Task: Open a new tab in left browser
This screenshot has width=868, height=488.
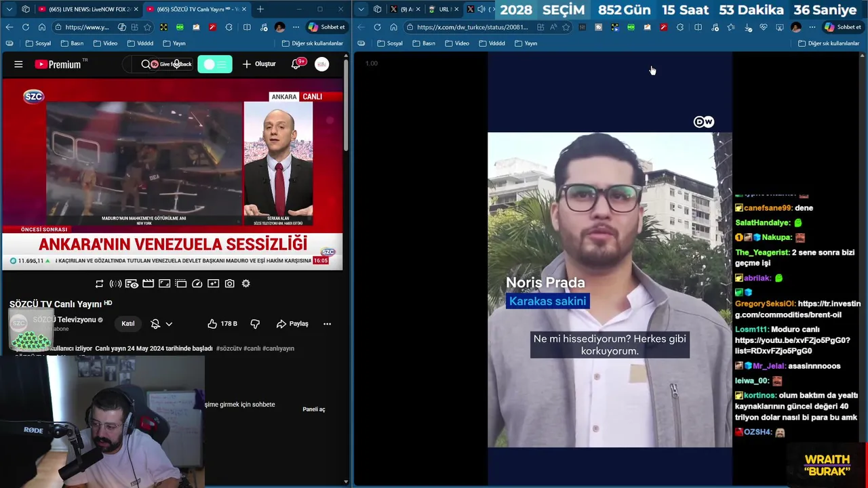Action: (260, 9)
